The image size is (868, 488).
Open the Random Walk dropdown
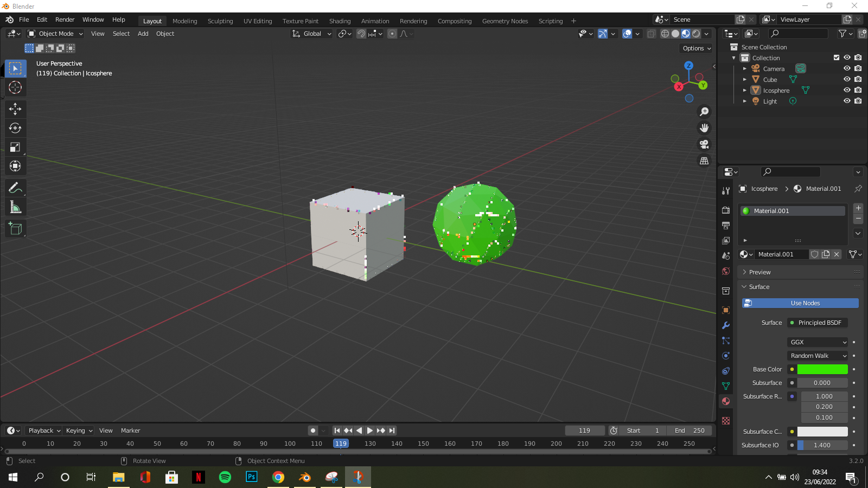point(818,356)
